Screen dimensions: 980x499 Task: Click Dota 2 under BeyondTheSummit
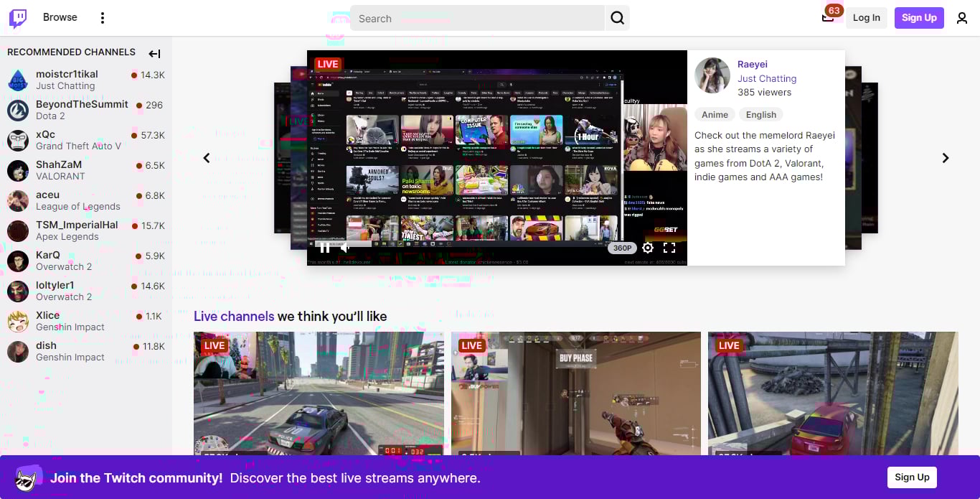pos(50,116)
